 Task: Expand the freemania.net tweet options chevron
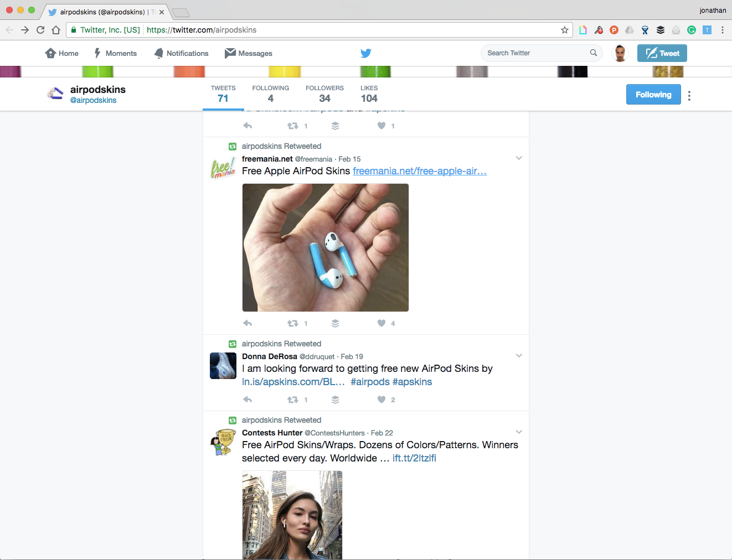pos(519,158)
